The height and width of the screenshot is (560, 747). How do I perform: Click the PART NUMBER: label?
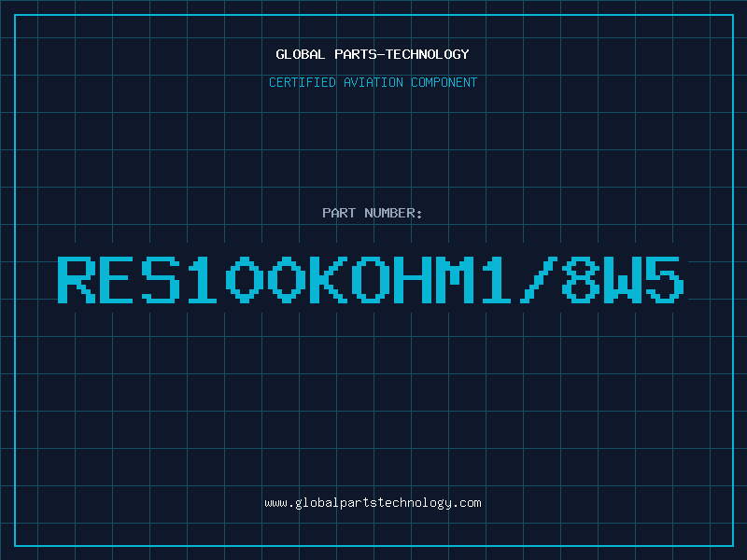(x=373, y=213)
